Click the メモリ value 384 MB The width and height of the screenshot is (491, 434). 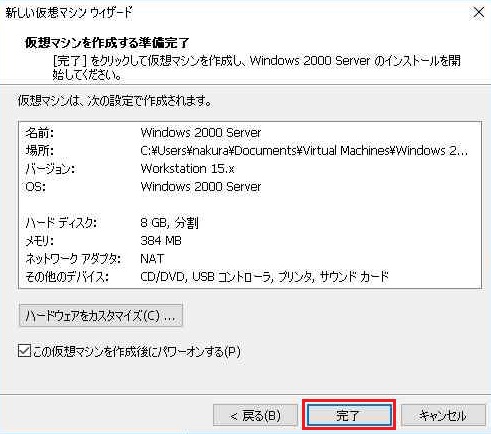pos(161,241)
